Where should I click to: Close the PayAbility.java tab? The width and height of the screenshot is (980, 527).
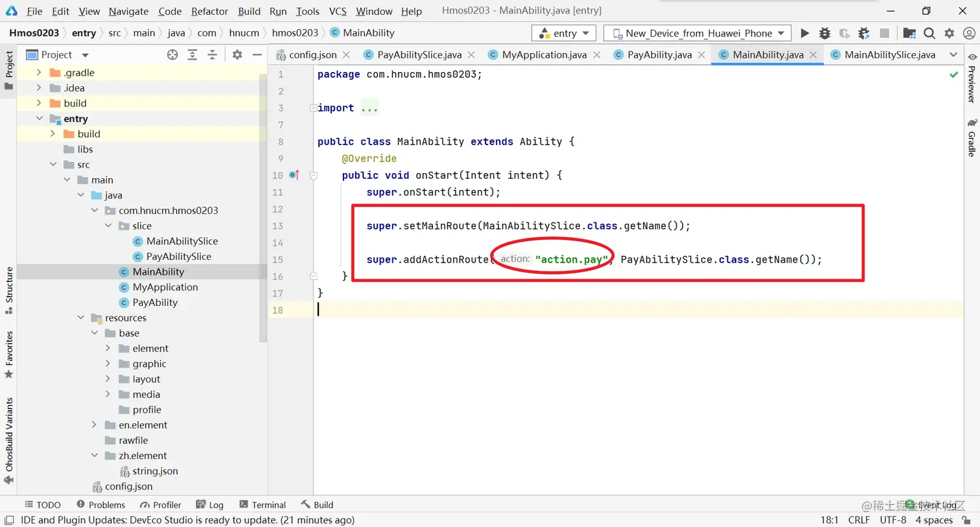pos(701,55)
